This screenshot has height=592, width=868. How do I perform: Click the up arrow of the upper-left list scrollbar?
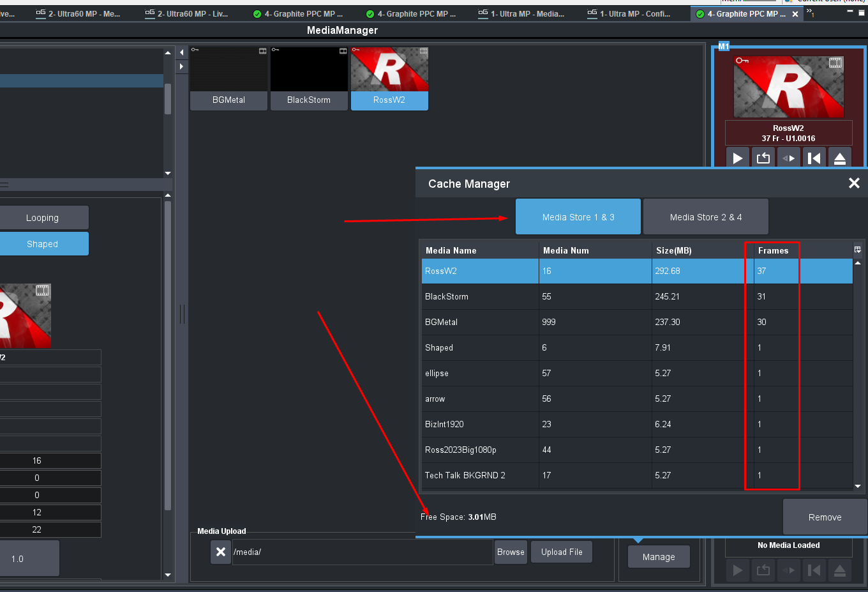tap(168, 53)
